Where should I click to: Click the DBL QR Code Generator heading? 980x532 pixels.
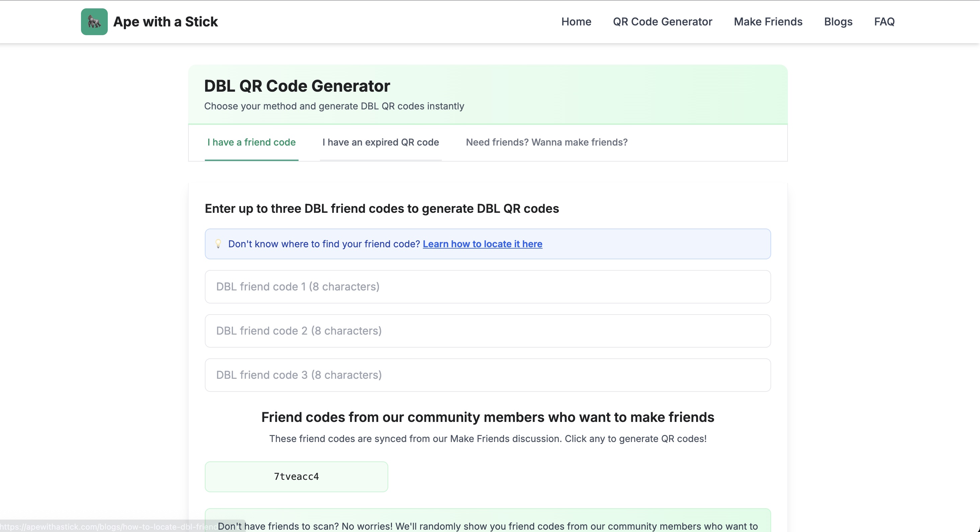[x=297, y=86]
